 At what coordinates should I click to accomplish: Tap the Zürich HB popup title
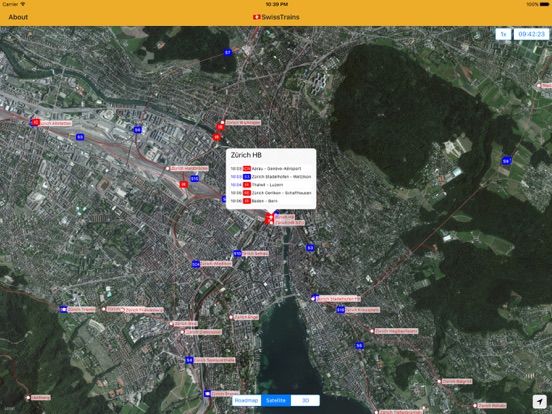pyautogui.click(x=246, y=155)
